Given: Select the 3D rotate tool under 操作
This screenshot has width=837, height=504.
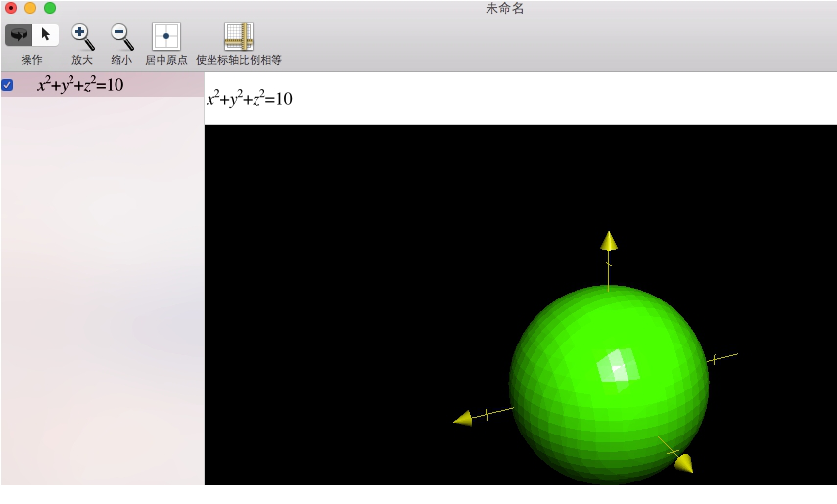Looking at the screenshot, I should (x=19, y=35).
